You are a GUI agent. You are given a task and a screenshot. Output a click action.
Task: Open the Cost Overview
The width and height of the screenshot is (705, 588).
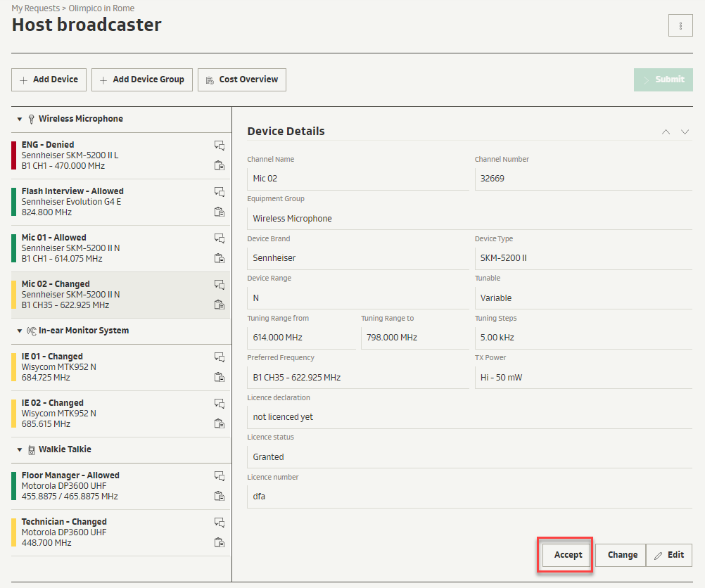pos(242,79)
